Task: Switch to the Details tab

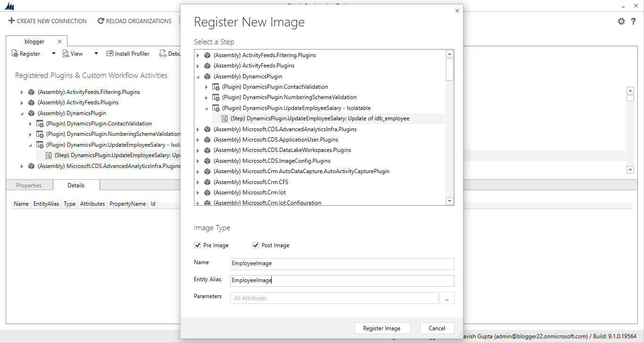Action: pos(76,185)
